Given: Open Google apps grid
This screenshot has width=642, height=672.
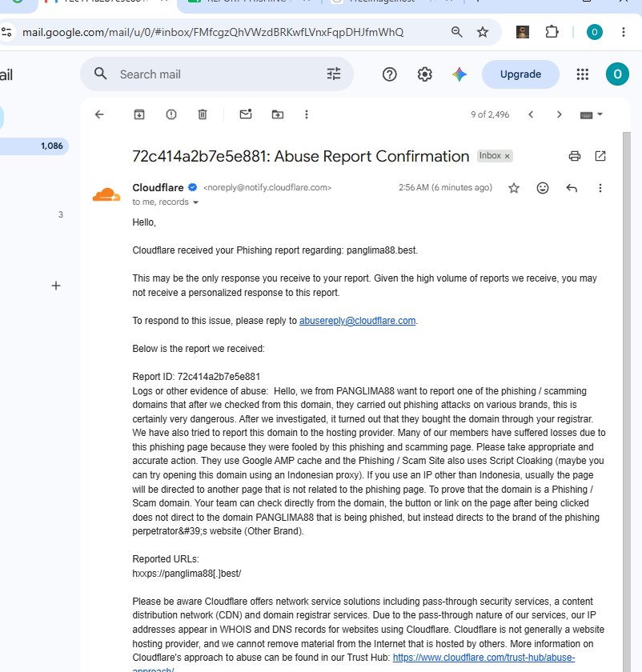Looking at the screenshot, I should 583,74.
